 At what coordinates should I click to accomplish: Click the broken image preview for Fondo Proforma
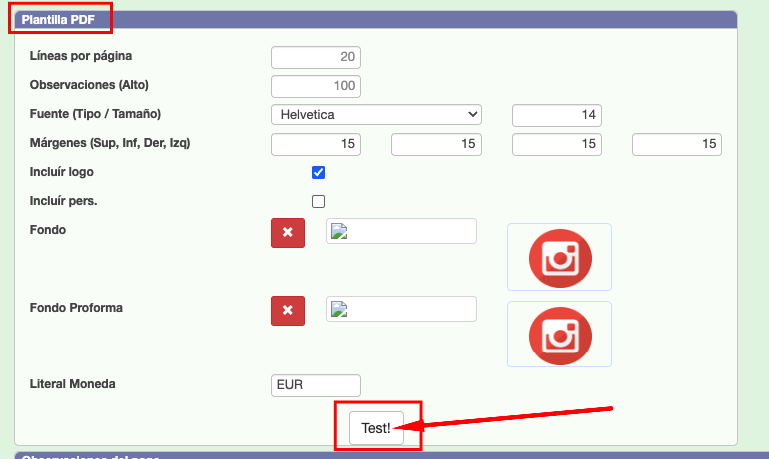(x=401, y=309)
